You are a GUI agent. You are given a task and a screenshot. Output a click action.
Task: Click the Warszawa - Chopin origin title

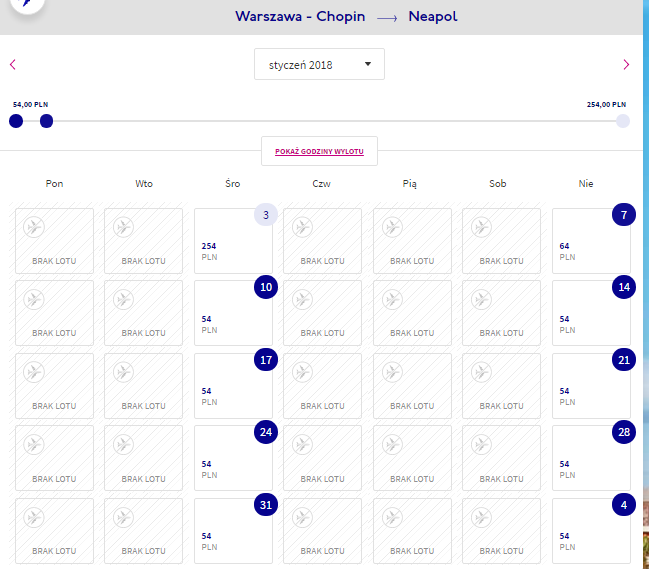pyautogui.click(x=300, y=17)
